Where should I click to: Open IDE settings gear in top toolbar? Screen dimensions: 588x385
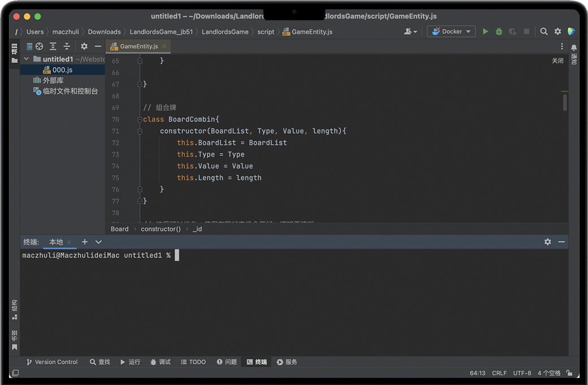[x=557, y=32]
